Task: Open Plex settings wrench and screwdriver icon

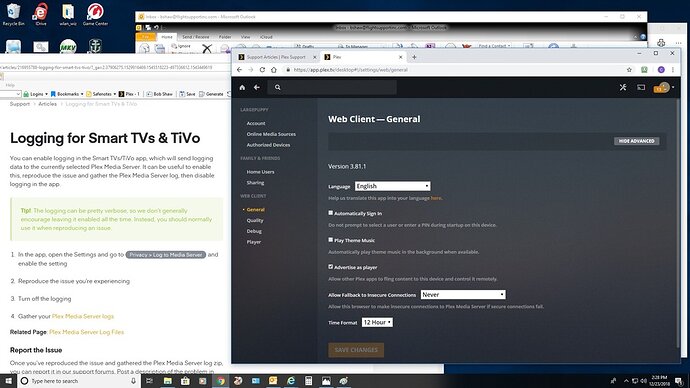Action: click(623, 88)
